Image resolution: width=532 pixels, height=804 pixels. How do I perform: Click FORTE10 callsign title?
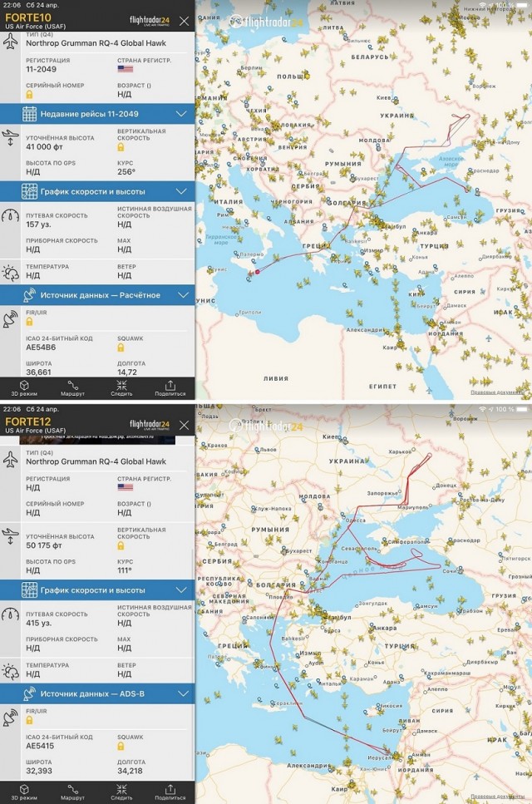[x=28, y=17]
